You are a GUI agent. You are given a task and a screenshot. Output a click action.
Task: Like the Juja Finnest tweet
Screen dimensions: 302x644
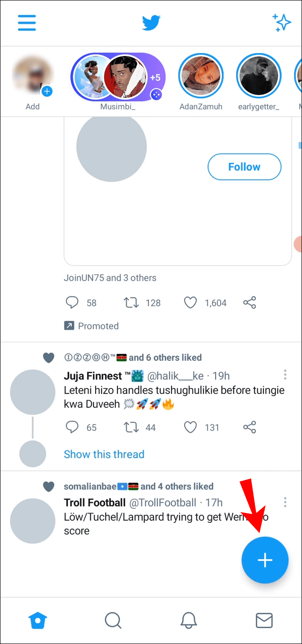coord(190,427)
